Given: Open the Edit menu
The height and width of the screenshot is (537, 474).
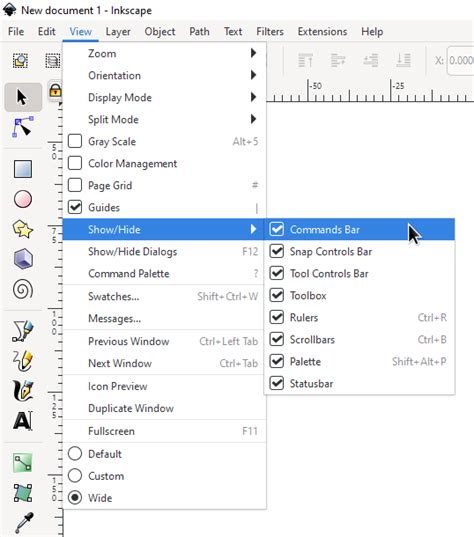Looking at the screenshot, I should (47, 32).
